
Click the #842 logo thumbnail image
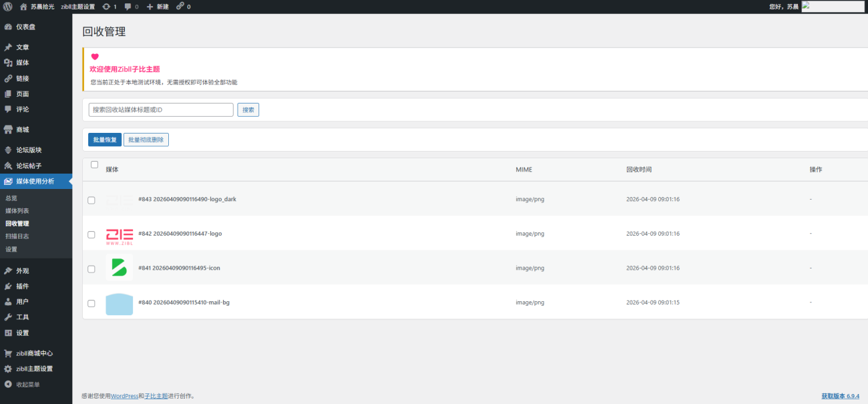point(120,234)
